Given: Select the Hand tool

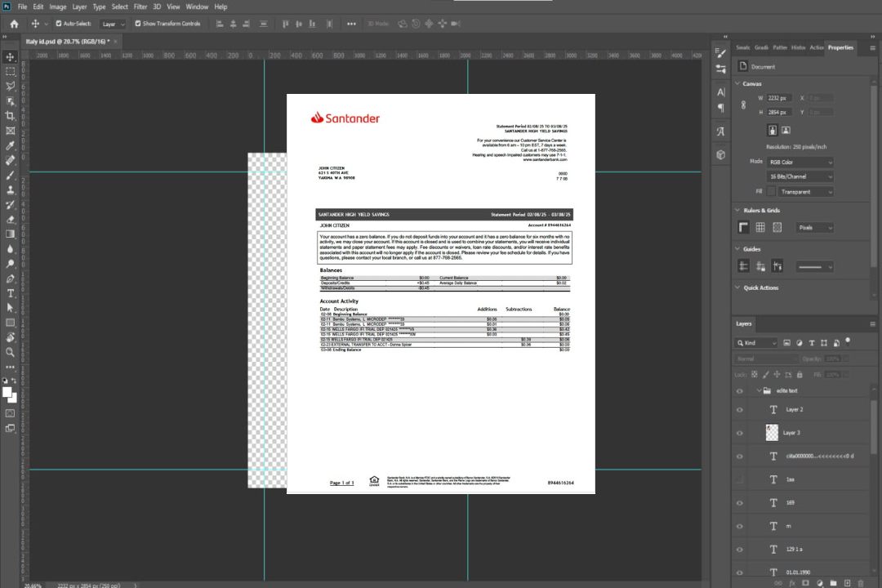Looking at the screenshot, I should (10, 337).
